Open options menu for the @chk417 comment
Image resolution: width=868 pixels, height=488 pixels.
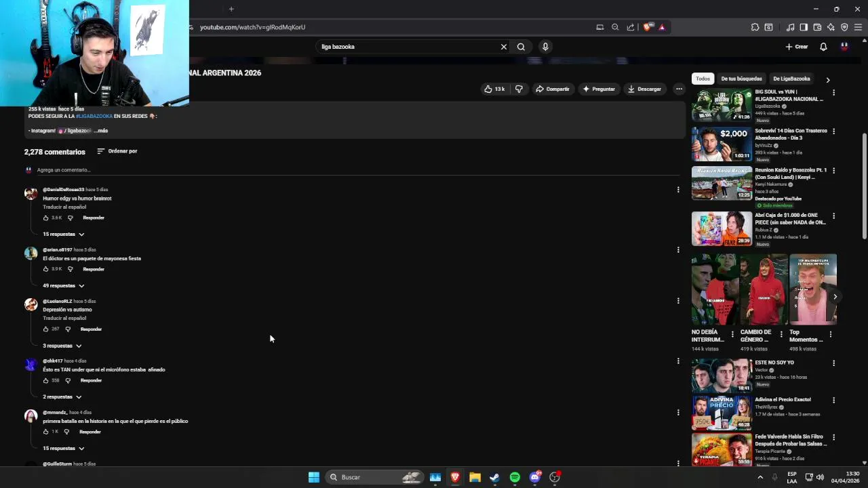678,361
